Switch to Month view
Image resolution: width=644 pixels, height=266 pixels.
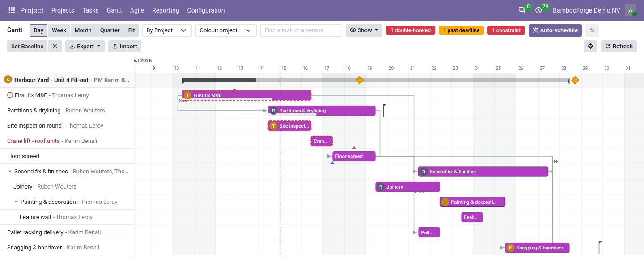(83, 30)
